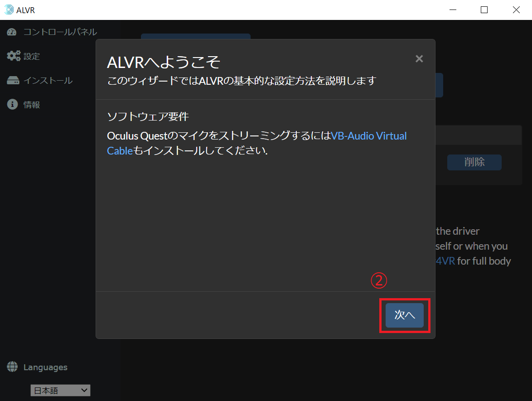532x401 pixels.
Task: Click the ALVRへようこそ title text
Action: click(x=164, y=62)
